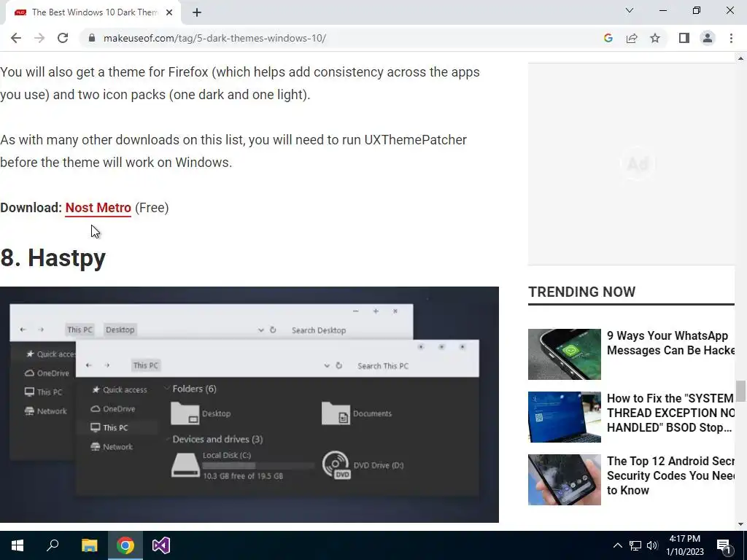Screen dimensions: 747x560
Task: Click the page vertical scrollbar thumb
Action: [740, 391]
